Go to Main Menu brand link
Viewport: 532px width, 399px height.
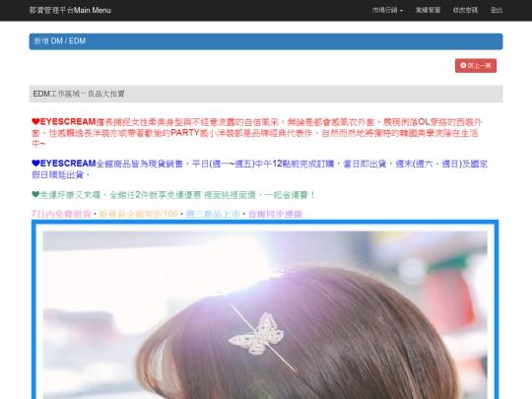click(x=70, y=10)
